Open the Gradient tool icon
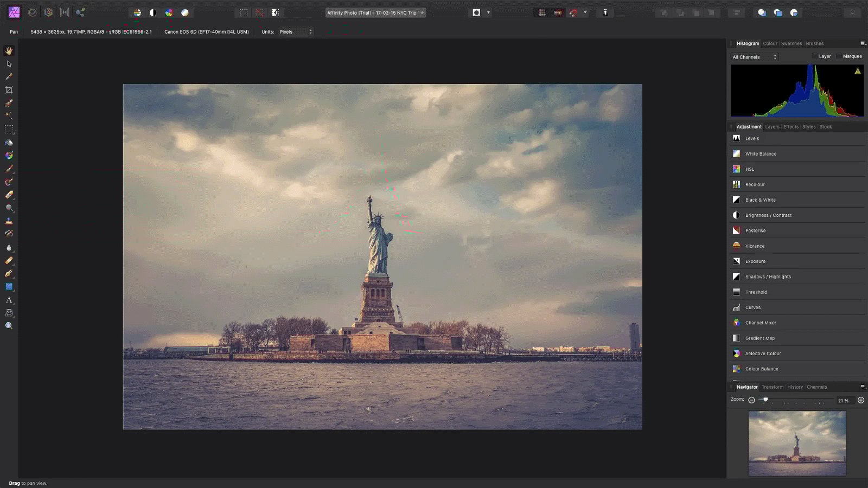868x488 pixels. coord(9,287)
